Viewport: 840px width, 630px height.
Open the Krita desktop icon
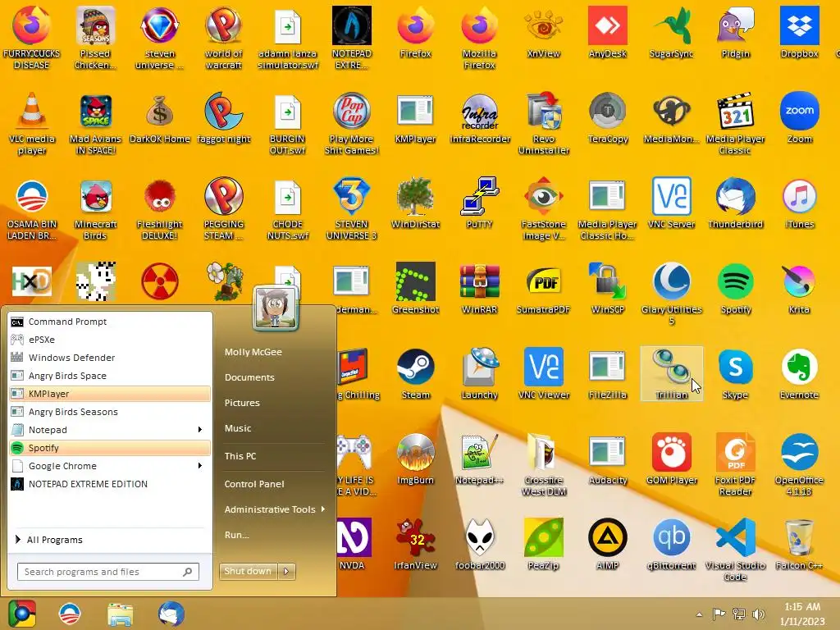coord(799,288)
